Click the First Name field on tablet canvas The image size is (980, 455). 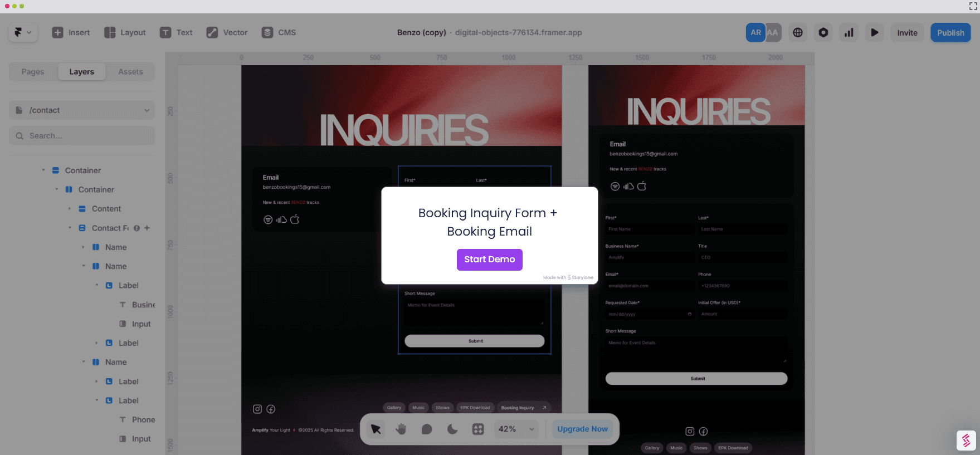[650, 229]
